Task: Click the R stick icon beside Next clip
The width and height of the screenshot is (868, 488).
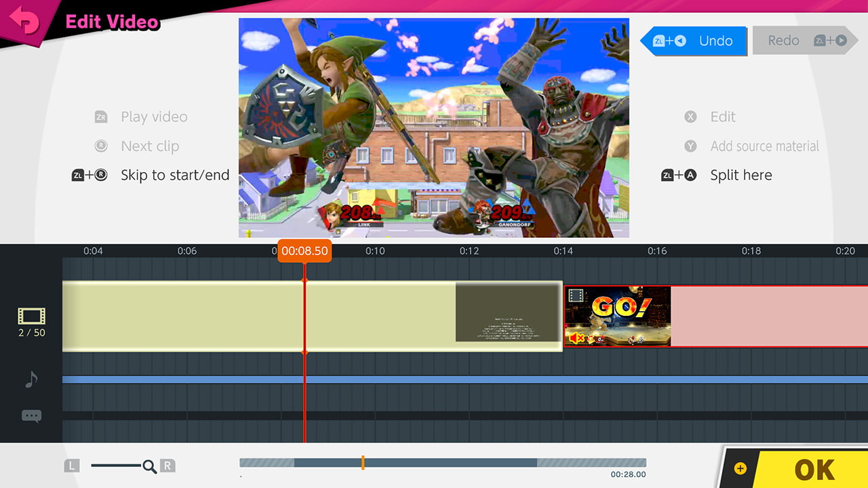Action: [x=101, y=146]
